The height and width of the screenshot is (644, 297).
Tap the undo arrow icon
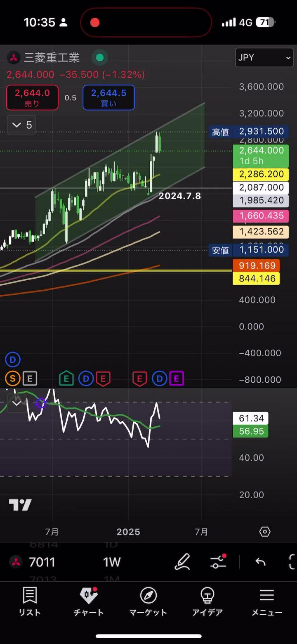pyautogui.click(x=260, y=562)
